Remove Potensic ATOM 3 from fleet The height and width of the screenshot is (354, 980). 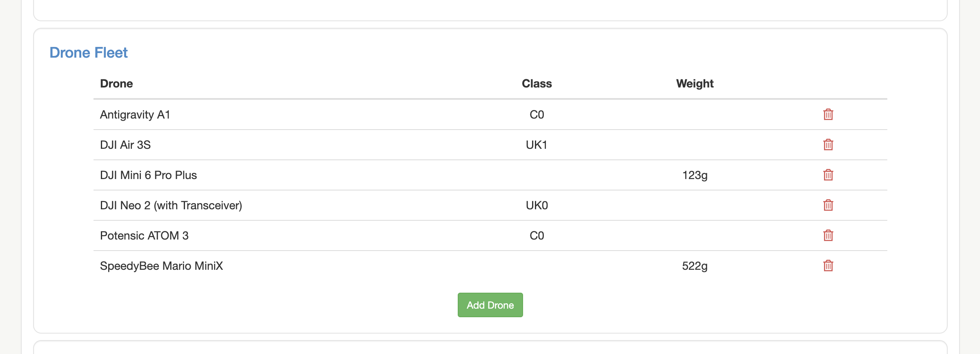pos(828,235)
